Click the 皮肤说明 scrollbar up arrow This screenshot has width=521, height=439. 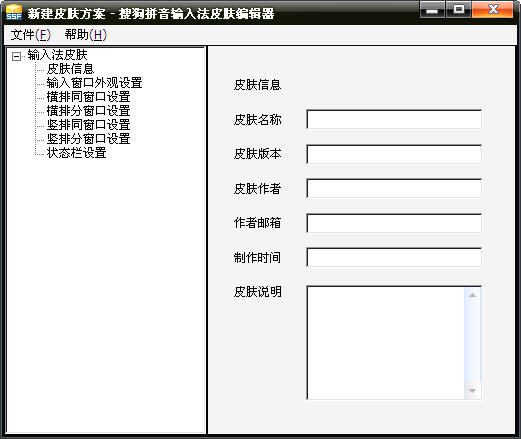coord(472,295)
